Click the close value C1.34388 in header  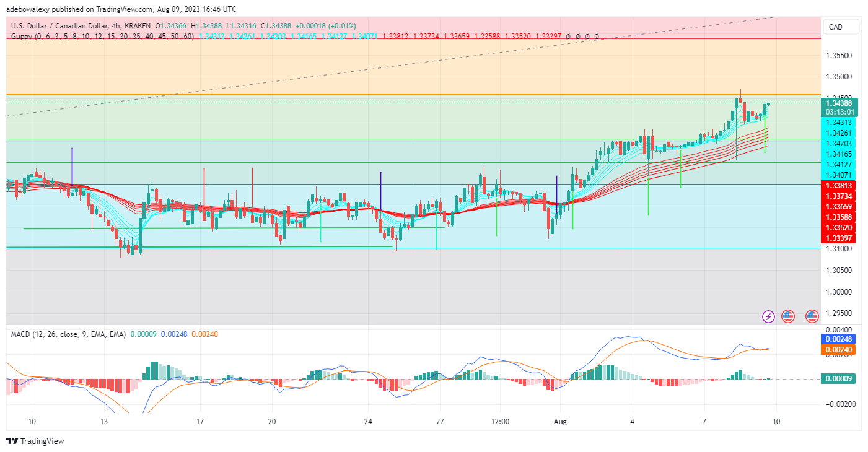point(277,25)
